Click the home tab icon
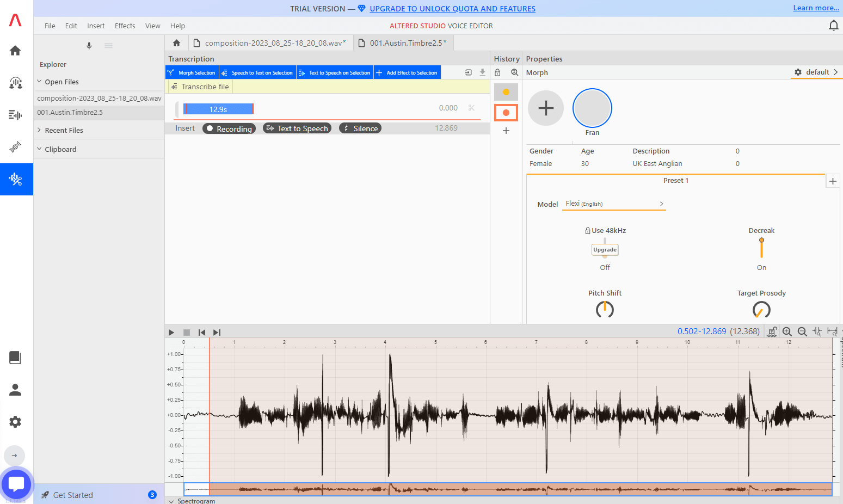The height and width of the screenshot is (504, 843). [x=176, y=43]
